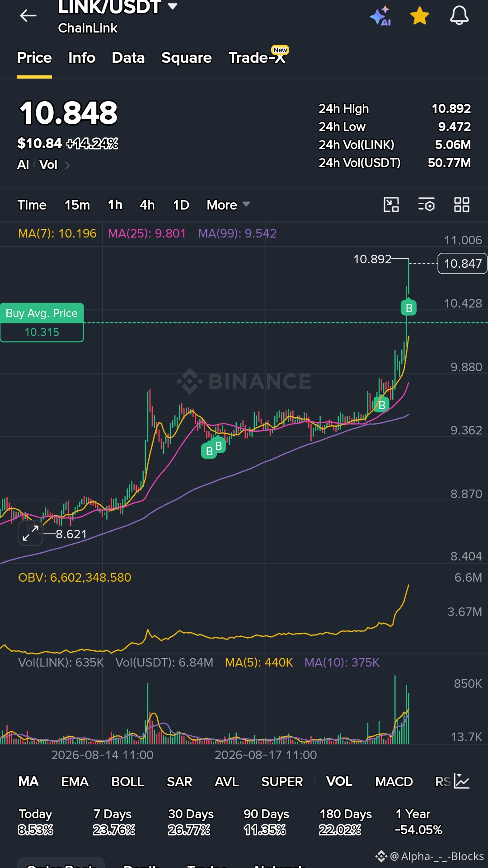Open price alerts bell icon
The image size is (488, 868).
click(459, 16)
